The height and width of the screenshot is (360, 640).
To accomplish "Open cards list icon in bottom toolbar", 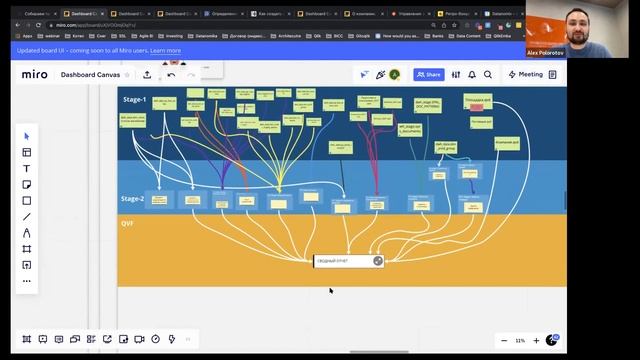I will tap(91, 339).
